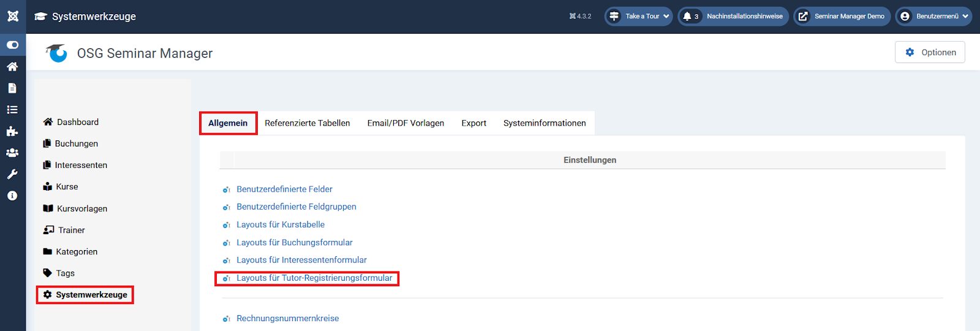The image size is (980, 331).
Task: Open Benutzerdefinierte Feldgruppen link
Action: click(x=296, y=207)
